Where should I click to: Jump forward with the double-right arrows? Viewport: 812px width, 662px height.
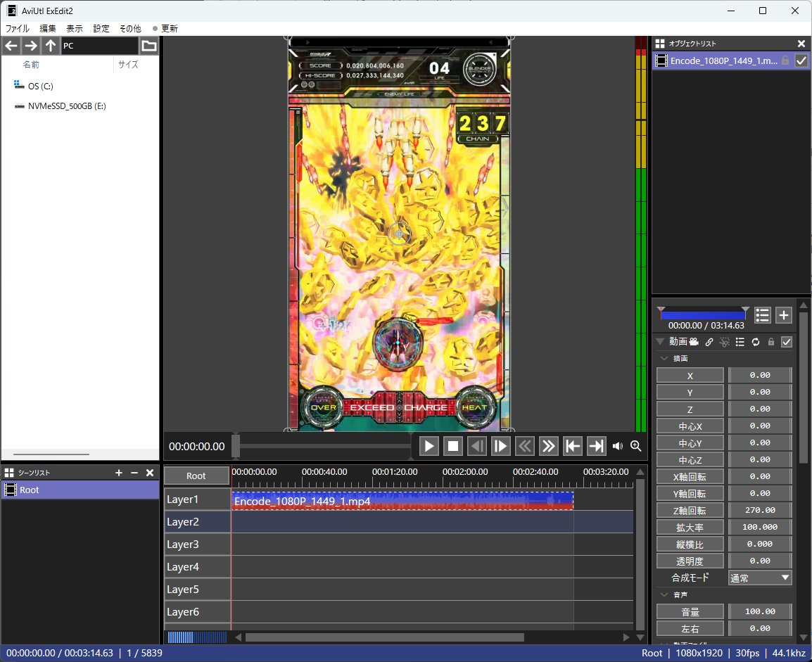[548, 446]
